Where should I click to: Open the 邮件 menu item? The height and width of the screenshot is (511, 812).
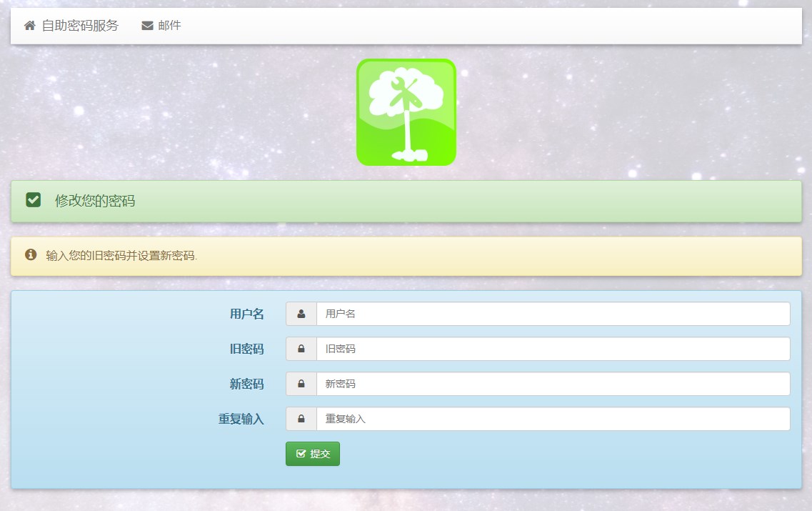coord(169,26)
